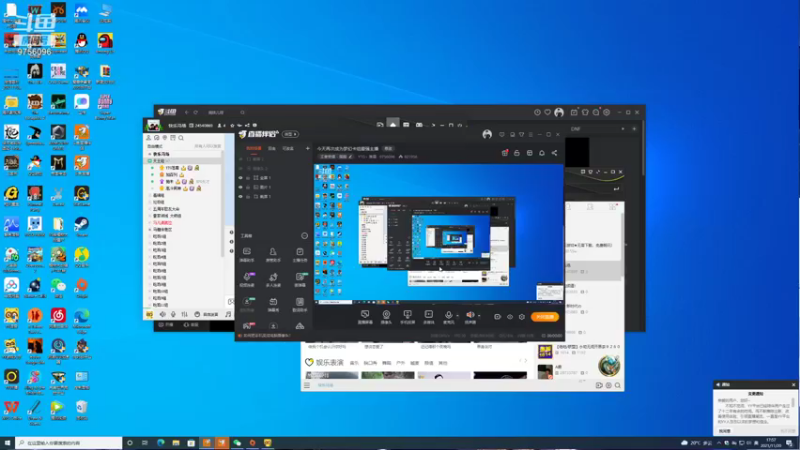Go back using arrow in rear YY window
Screen dimensions: 800x450
tap(187, 112)
